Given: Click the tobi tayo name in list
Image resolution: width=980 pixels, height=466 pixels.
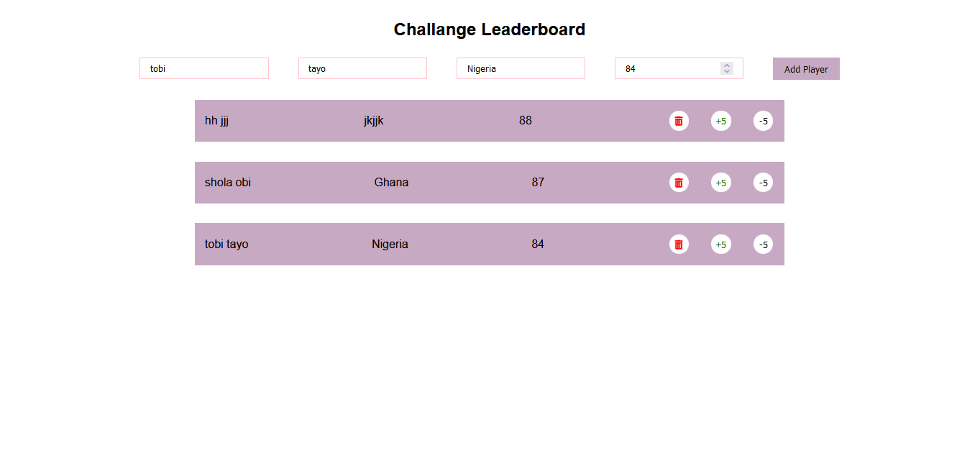Looking at the screenshot, I should (226, 245).
